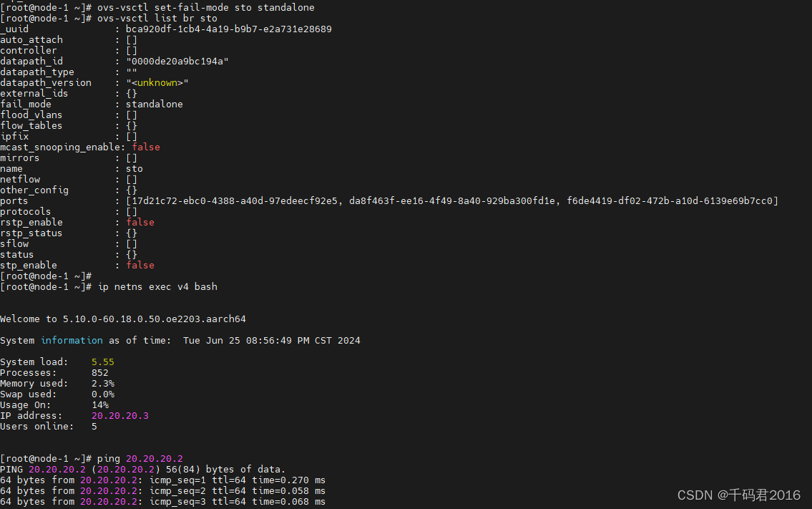Viewport: 812px width, 509px height.
Task: Click the IP address 20.20.20.3
Action: point(120,416)
